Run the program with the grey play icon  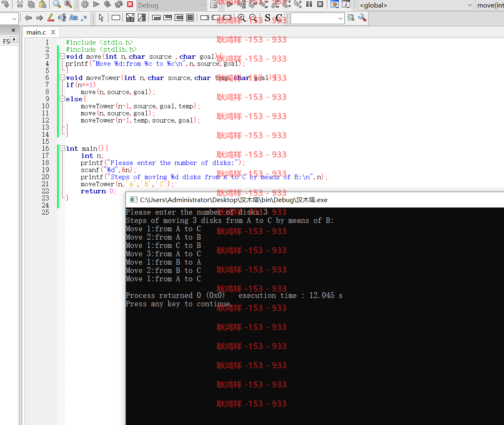click(x=96, y=5)
